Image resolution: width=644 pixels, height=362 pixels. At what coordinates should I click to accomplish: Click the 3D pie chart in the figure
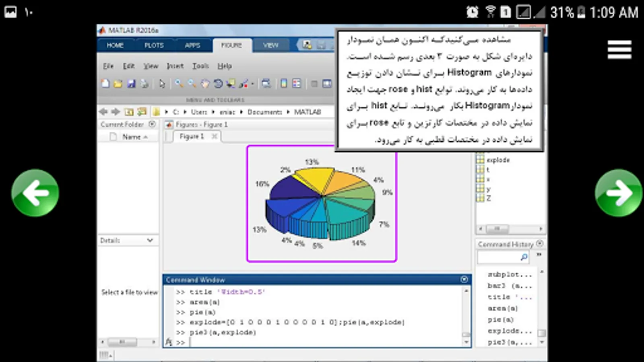tap(320, 204)
